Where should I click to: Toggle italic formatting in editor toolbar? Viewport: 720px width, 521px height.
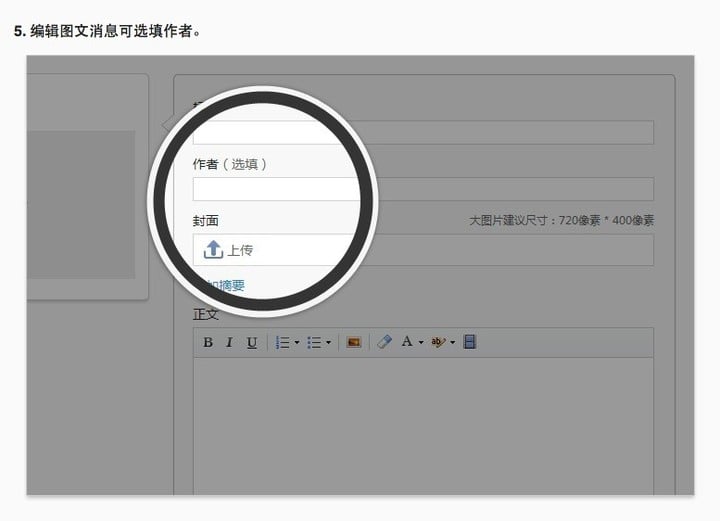229,342
